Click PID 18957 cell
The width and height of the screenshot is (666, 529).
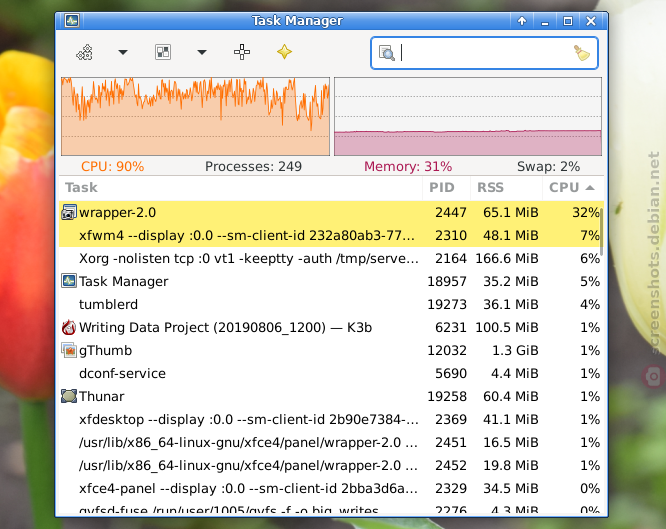447,281
